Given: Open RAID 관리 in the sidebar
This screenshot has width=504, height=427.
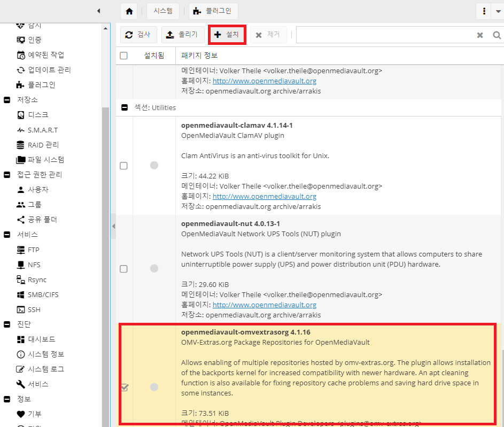Looking at the screenshot, I should (37, 145).
